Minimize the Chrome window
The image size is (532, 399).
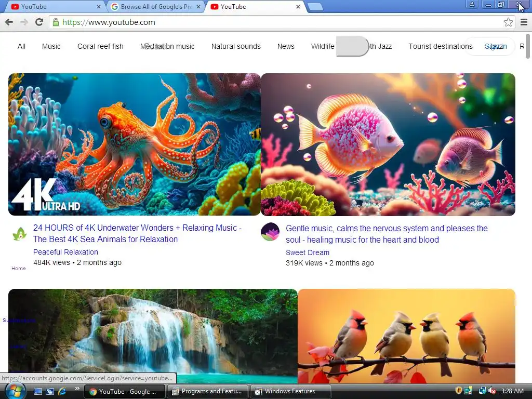[x=488, y=4]
